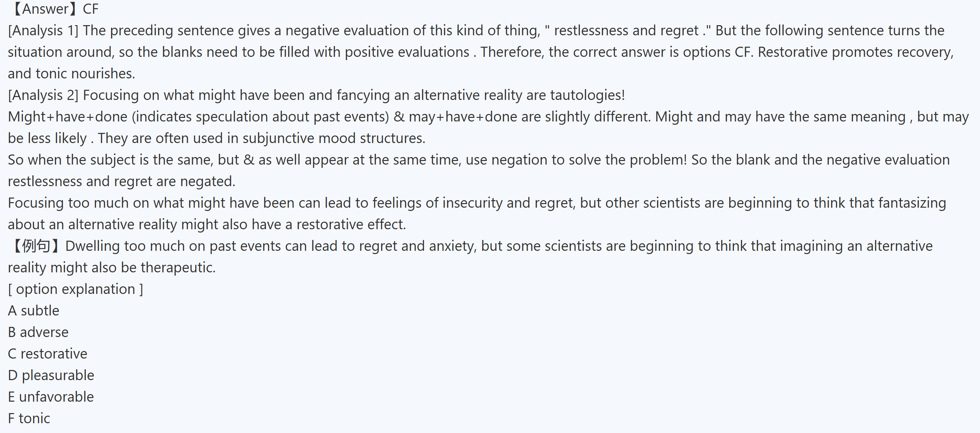Select option C restorative

pyautogui.click(x=48, y=354)
